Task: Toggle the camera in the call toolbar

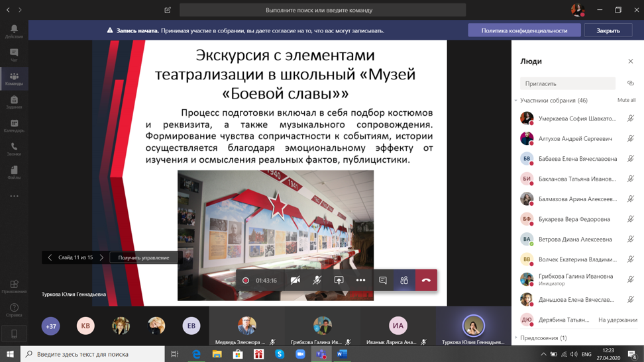Action: click(295, 281)
